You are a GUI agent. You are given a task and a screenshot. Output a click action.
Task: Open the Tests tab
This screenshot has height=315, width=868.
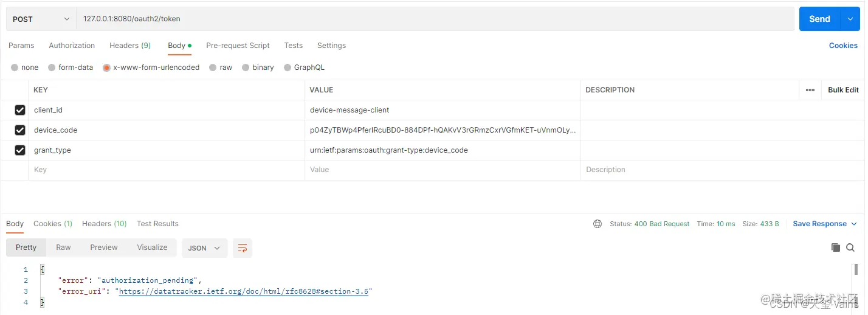point(294,46)
